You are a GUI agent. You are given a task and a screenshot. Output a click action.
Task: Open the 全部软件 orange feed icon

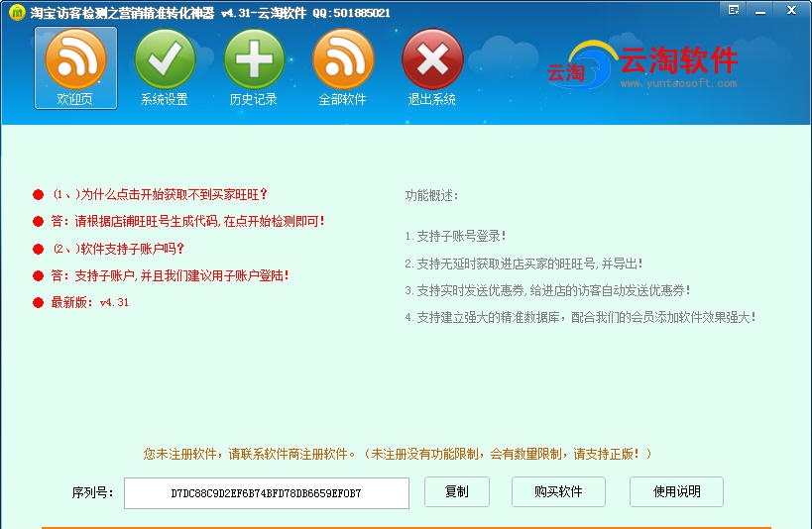(x=343, y=67)
